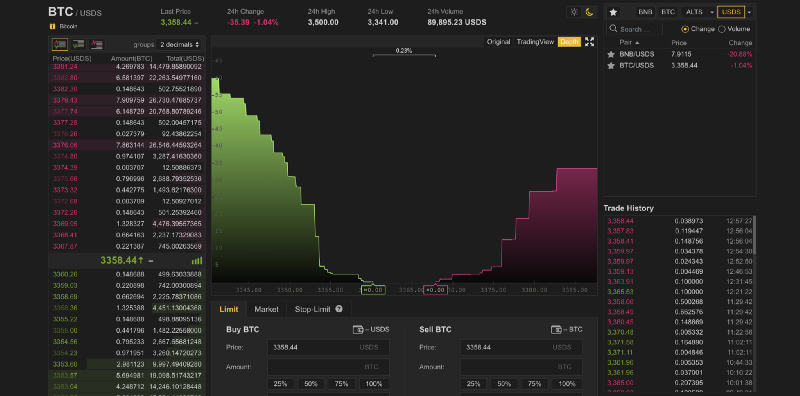The height and width of the screenshot is (396, 800).
Task: Select the BNB market tab
Action: click(645, 12)
